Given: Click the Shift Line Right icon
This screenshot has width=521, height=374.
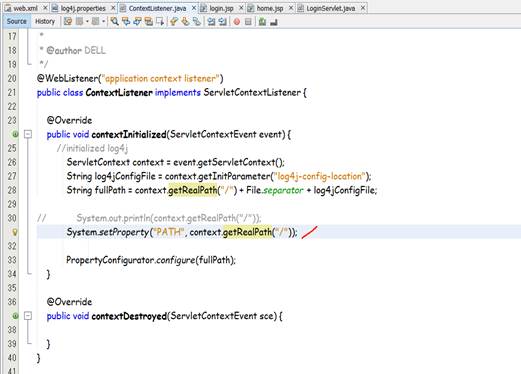Looking at the screenshot, I should [223, 22].
